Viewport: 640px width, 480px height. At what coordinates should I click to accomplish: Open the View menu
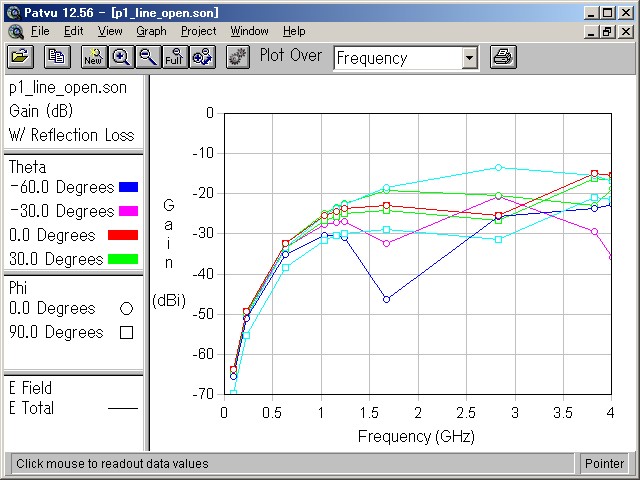(x=110, y=31)
